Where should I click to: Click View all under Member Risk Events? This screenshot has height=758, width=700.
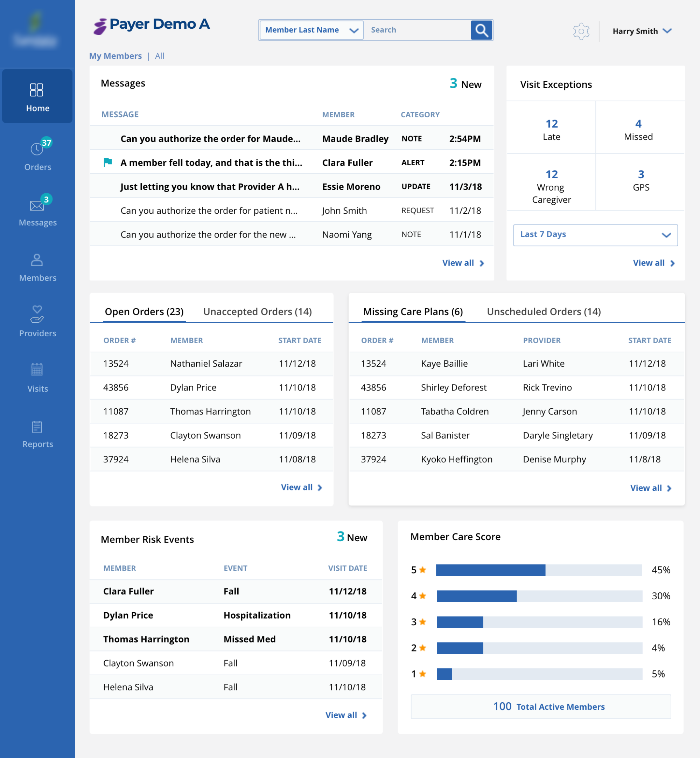tap(346, 715)
